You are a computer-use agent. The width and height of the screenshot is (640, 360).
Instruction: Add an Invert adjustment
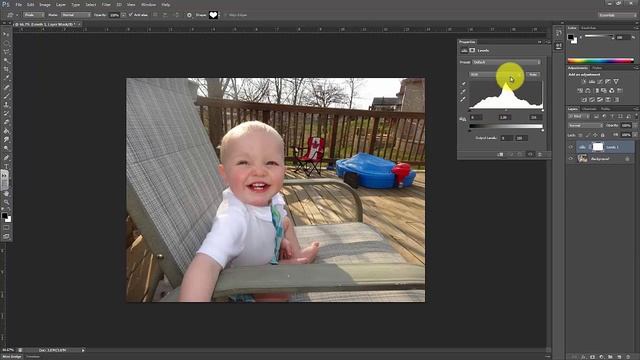[584, 100]
